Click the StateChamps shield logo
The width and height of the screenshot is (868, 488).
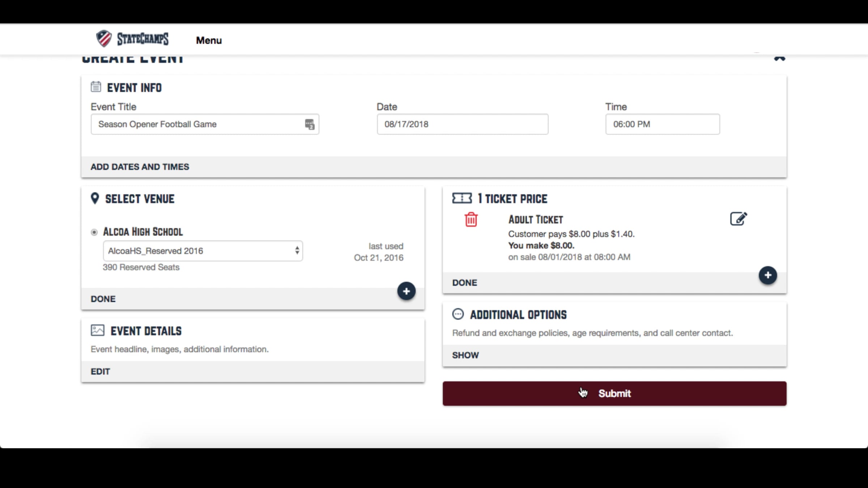click(x=104, y=39)
